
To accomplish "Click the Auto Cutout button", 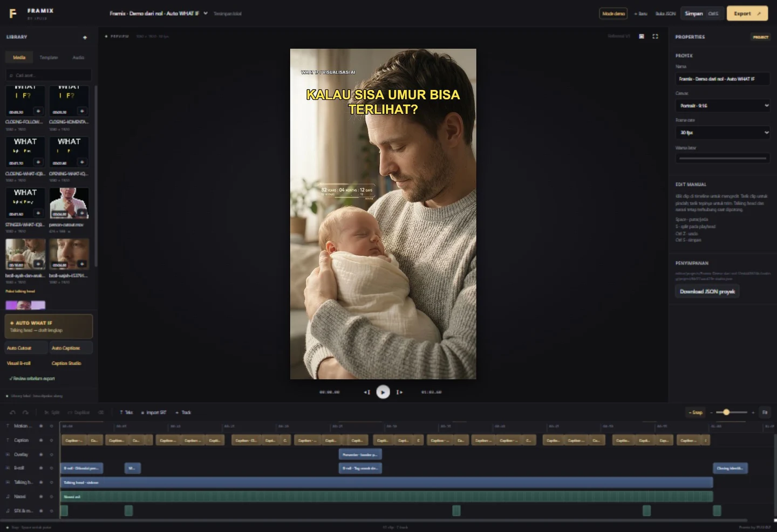I will [26, 348].
